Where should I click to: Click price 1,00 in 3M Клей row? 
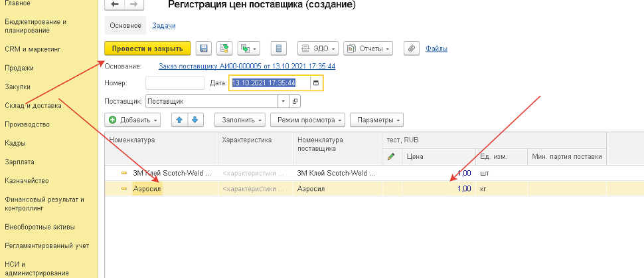438,174
